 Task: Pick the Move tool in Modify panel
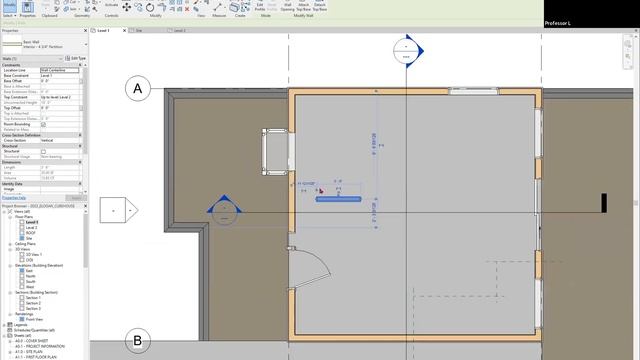point(127,7)
